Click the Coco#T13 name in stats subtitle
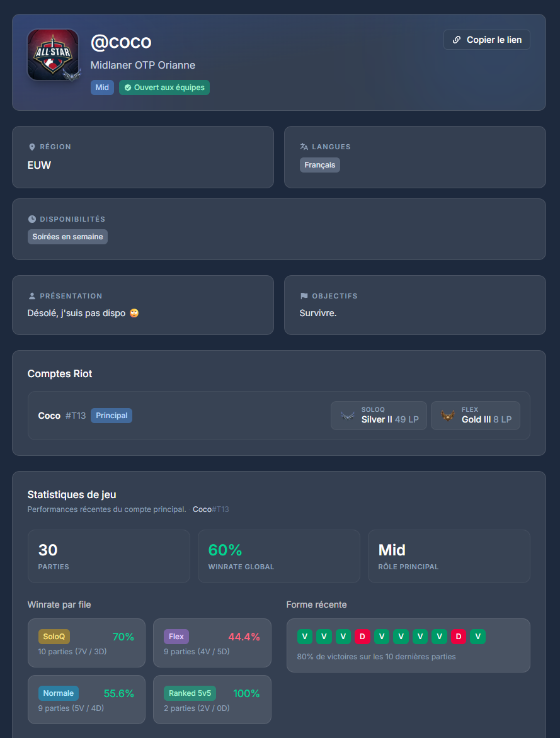This screenshot has height=738, width=560. pos(210,509)
